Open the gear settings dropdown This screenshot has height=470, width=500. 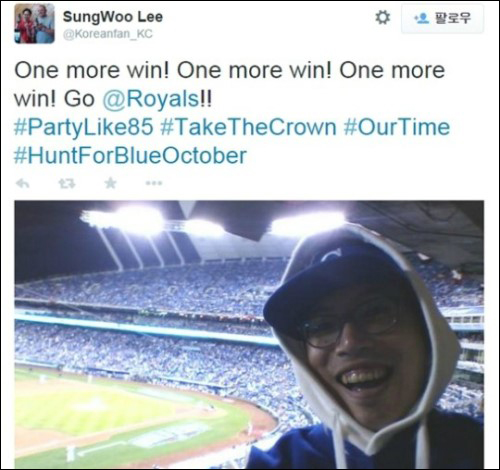click(382, 18)
